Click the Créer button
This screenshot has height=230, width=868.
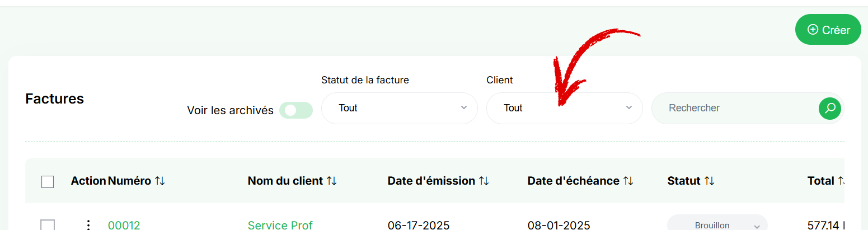tap(828, 30)
